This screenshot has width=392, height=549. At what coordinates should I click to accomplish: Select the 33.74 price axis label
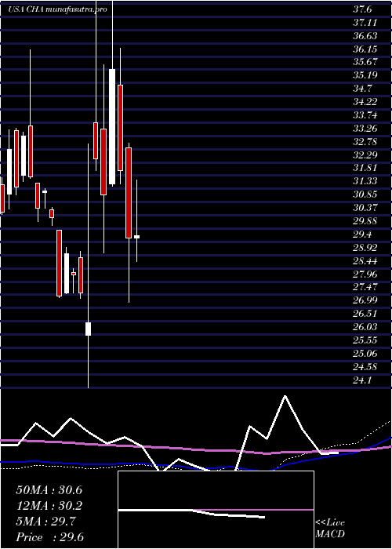(365, 115)
